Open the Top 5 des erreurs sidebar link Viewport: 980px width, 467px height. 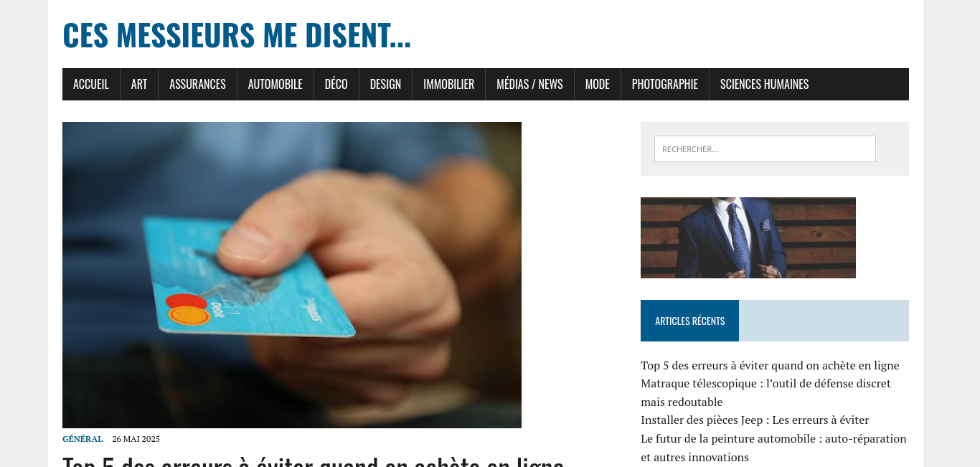[x=770, y=365]
